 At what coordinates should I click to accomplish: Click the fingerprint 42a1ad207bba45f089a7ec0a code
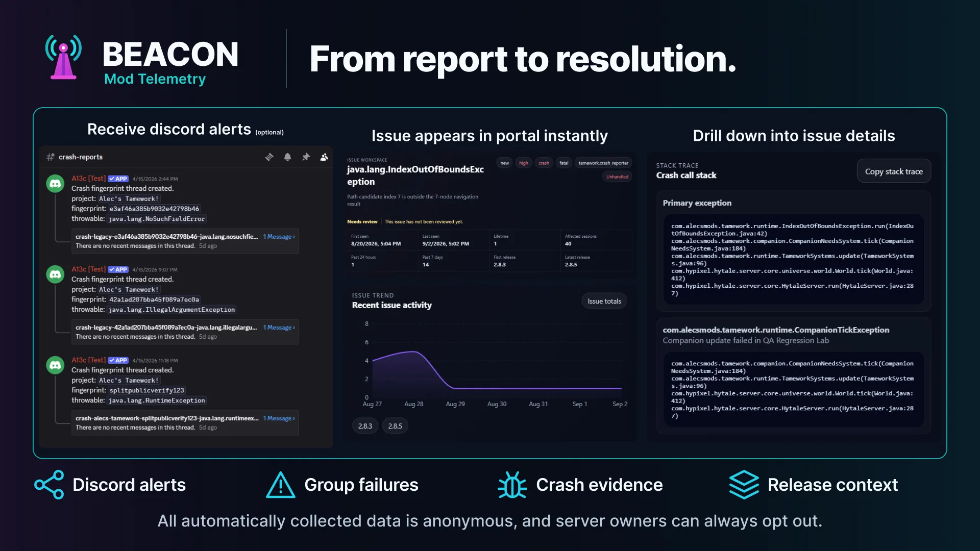(154, 299)
